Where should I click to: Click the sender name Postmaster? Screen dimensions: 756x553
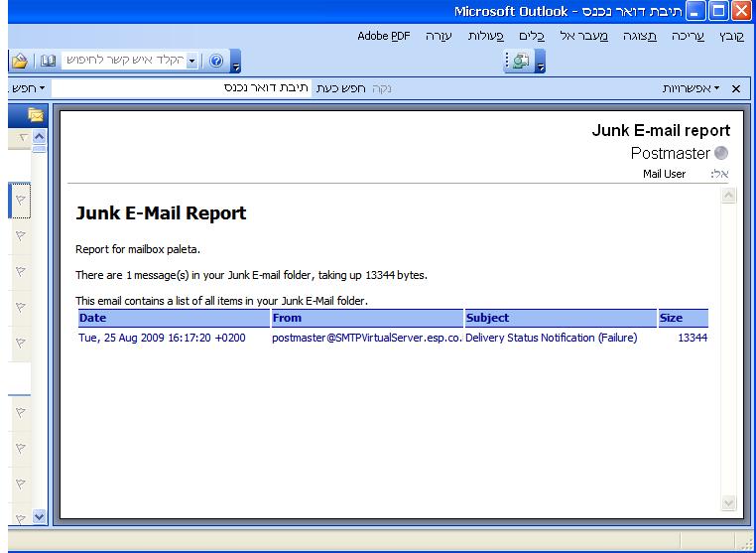pyautogui.click(x=670, y=153)
